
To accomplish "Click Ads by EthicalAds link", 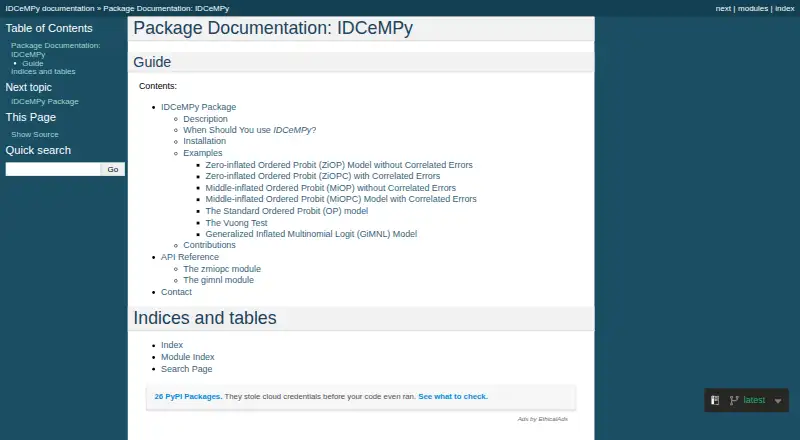I will coord(542,419).
